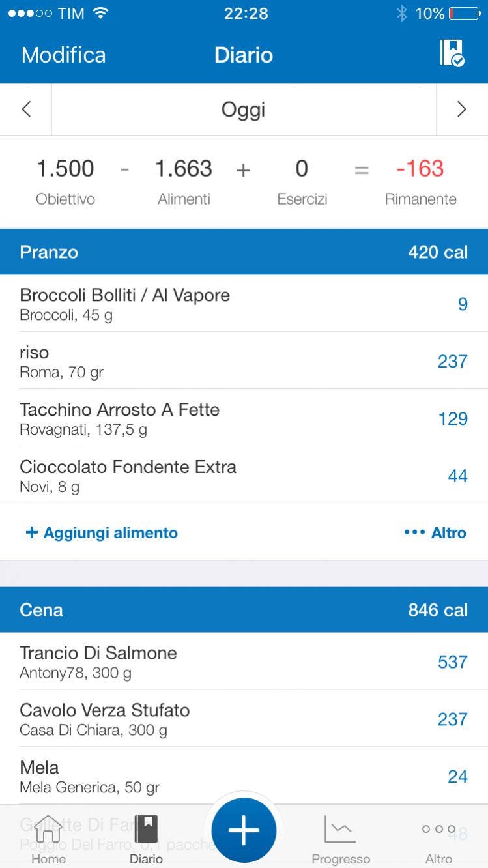The width and height of the screenshot is (488, 868).
Task: Select the riso Roma entry
Action: [x=244, y=360]
